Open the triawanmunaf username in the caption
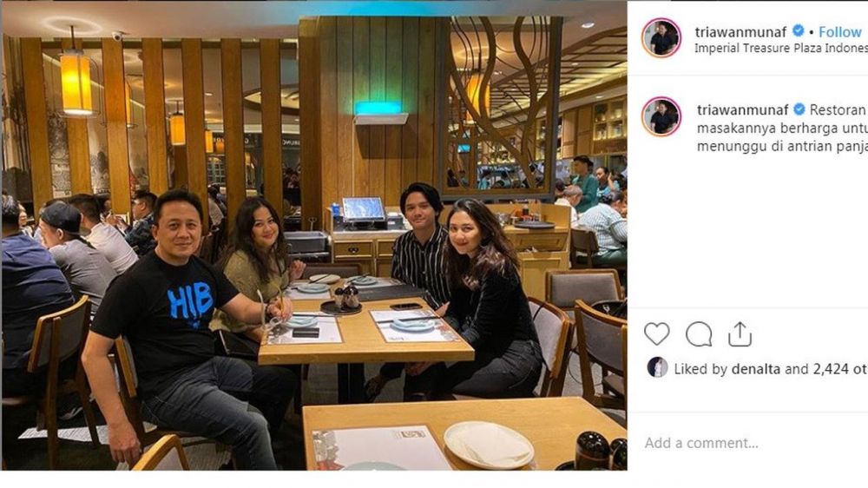Screen dimensions: 868x488 pyautogui.click(x=743, y=109)
